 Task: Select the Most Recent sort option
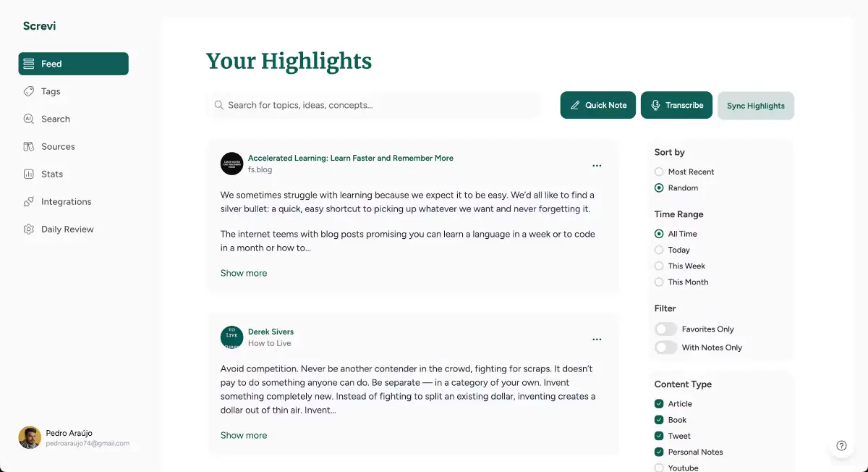pyautogui.click(x=659, y=172)
